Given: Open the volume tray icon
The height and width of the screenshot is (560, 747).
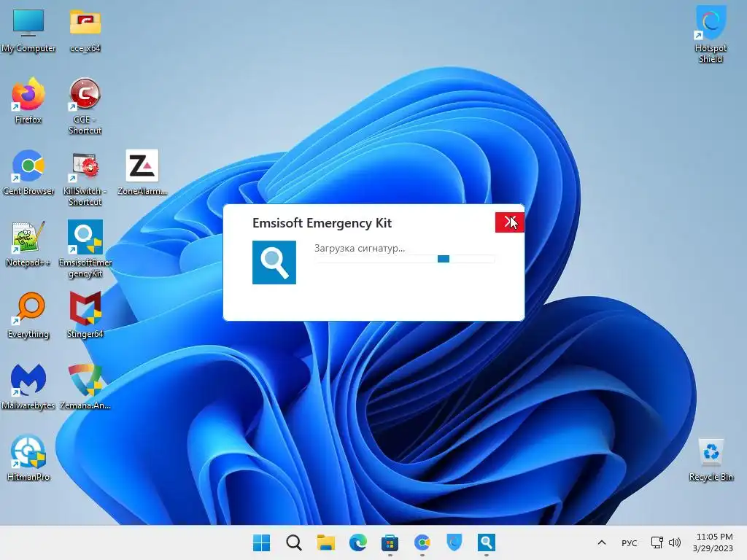Looking at the screenshot, I should point(675,542).
